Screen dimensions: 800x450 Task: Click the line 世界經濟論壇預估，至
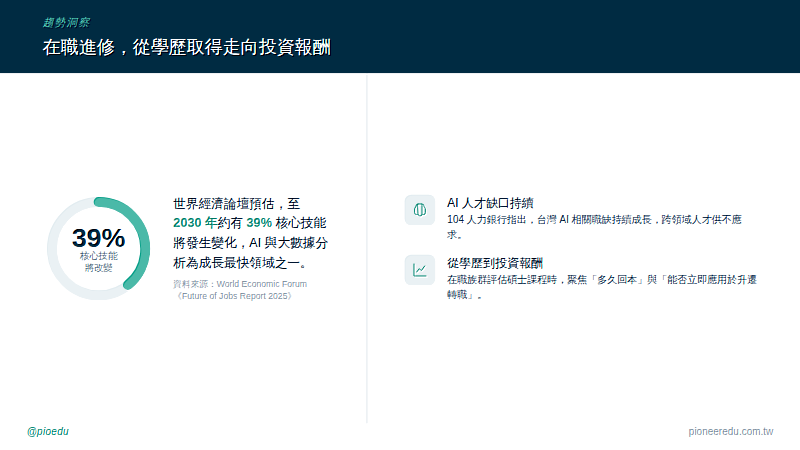(x=237, y=204)
